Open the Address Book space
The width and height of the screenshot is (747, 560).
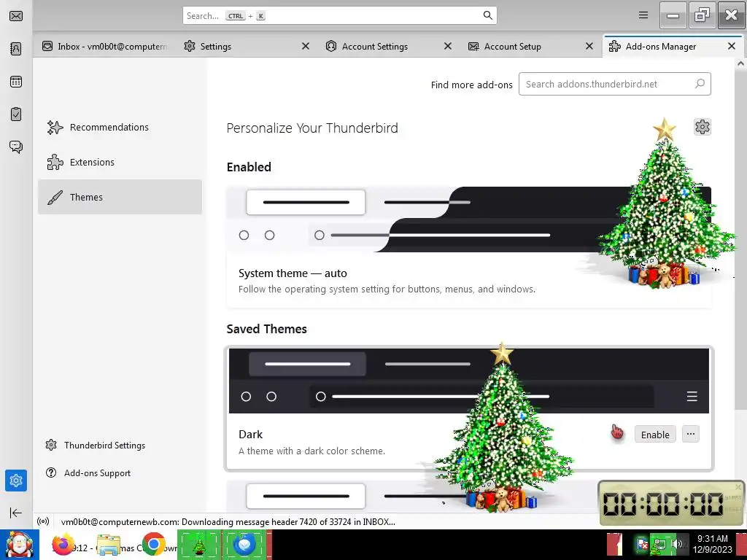click(x=16, y=49)
